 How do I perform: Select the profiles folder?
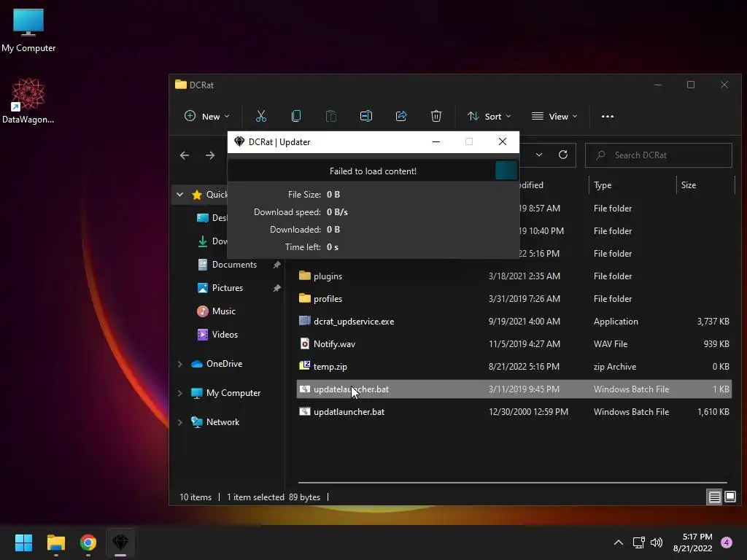514,298
